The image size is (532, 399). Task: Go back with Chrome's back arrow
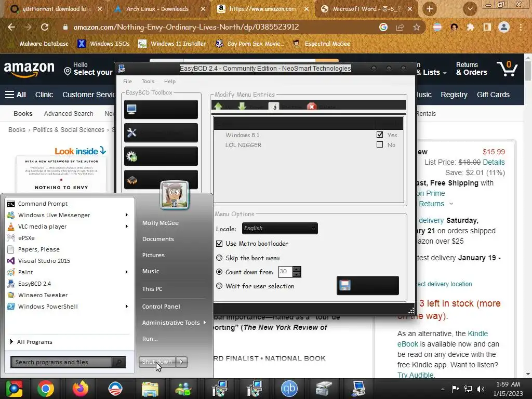tap(11, 27)
